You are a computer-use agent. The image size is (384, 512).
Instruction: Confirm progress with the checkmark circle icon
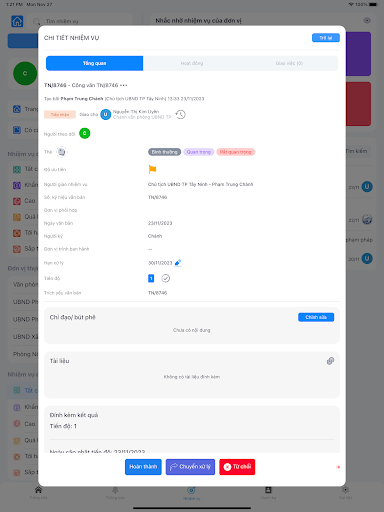(166, 278)
